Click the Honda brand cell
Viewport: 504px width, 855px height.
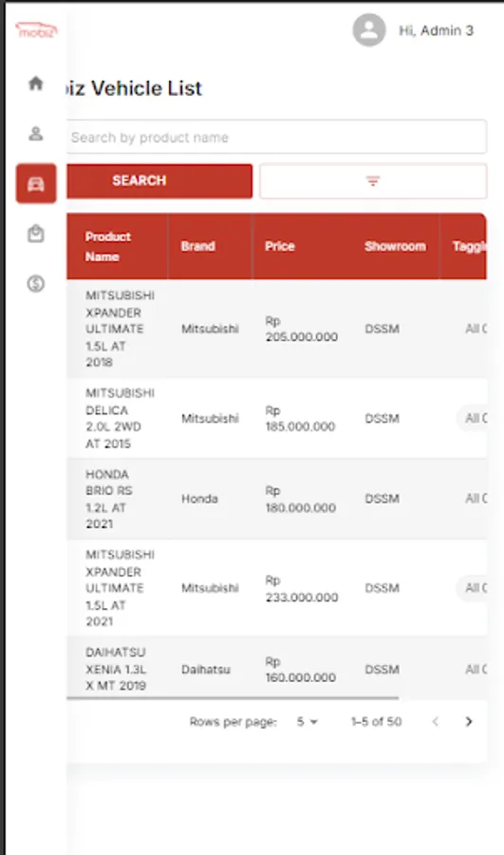point(199,499)
